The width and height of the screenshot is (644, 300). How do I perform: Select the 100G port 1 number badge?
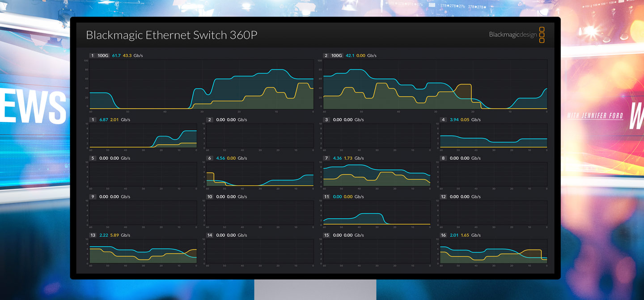tap(93, 56)
